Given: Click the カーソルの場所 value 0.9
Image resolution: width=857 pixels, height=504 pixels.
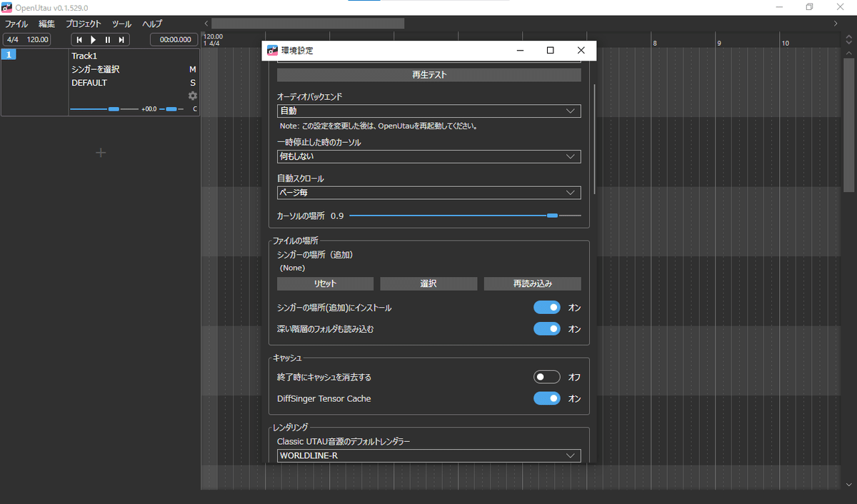Looking at the screenshot, I should click(337, 216).
